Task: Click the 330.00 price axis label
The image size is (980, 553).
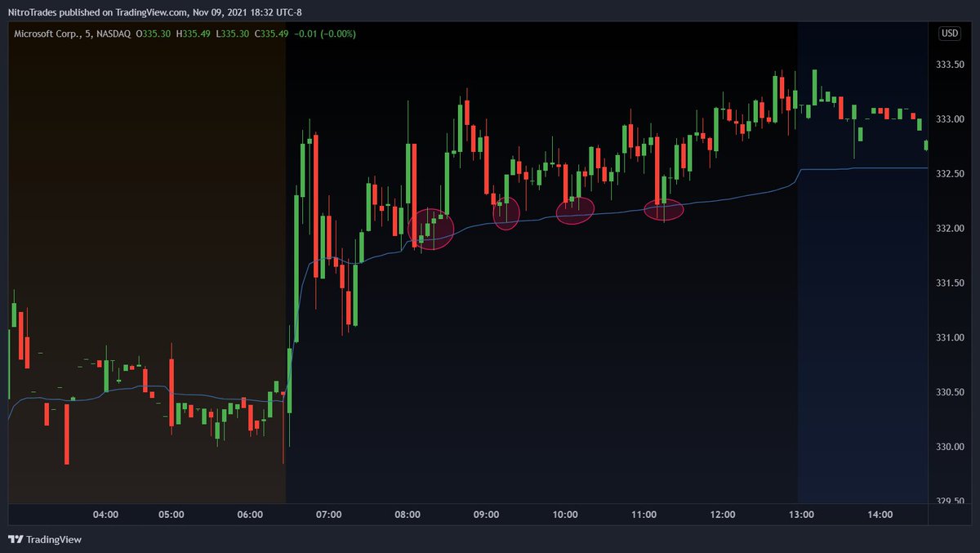Action: tap(951, 448)
